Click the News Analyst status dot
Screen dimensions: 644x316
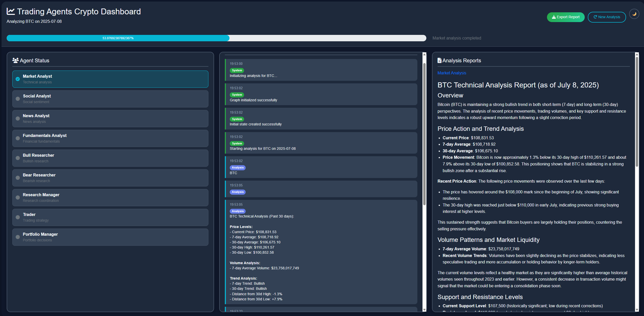(18, 118)
